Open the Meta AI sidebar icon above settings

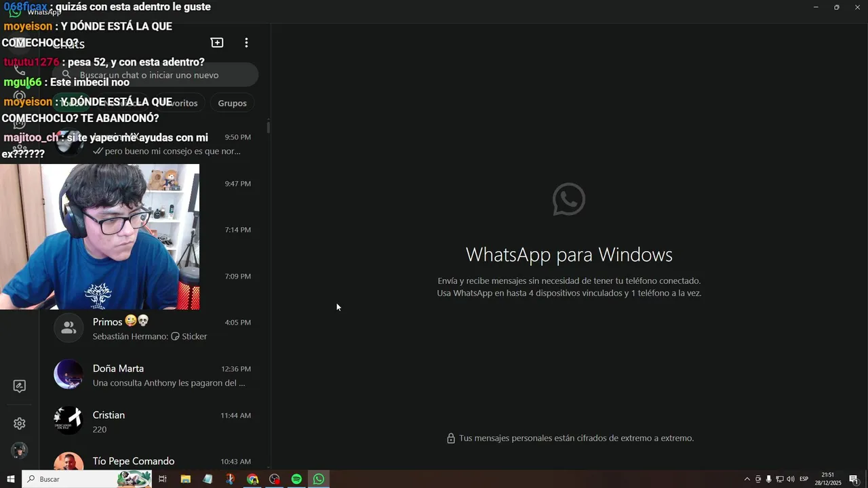pos(20,386)
